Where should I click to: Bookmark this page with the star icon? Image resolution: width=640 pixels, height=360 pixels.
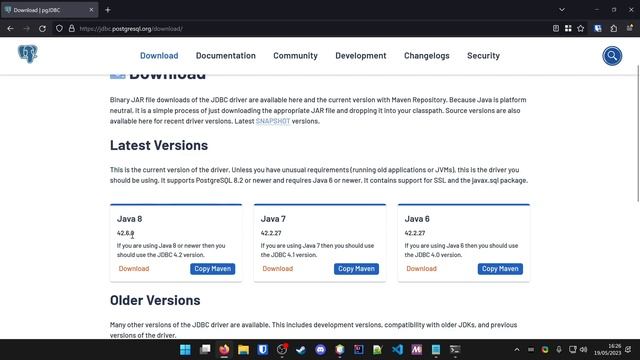click(581, 29)
